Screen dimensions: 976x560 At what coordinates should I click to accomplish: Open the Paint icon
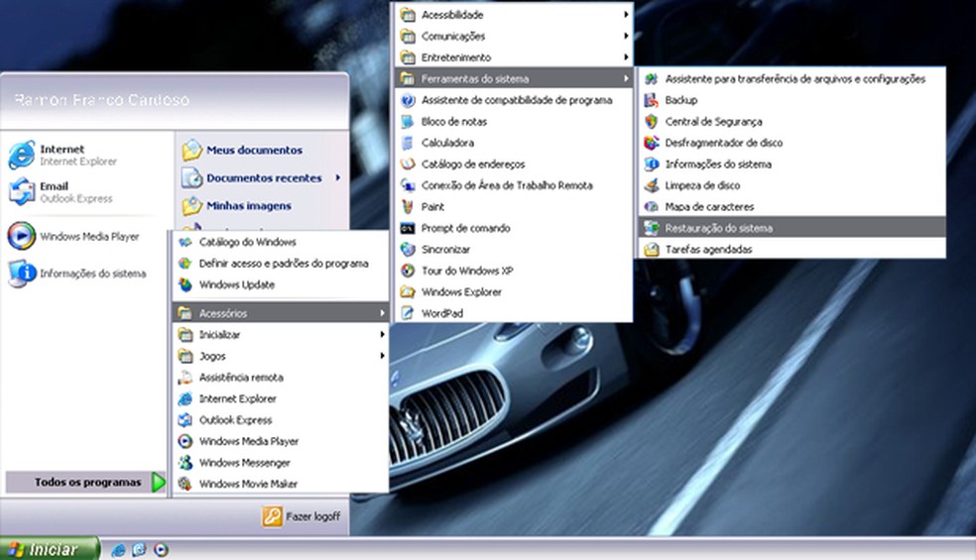tap(407, 206)
